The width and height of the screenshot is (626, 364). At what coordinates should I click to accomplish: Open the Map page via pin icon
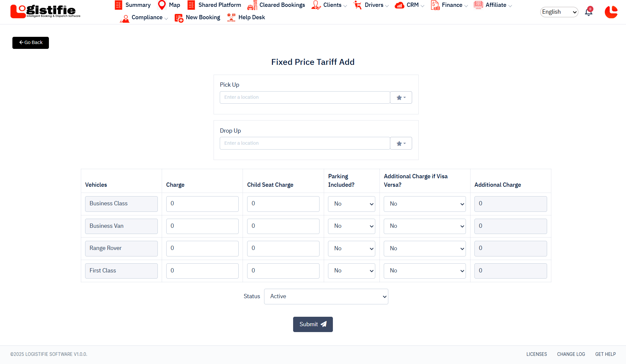[x=162, y=5]
